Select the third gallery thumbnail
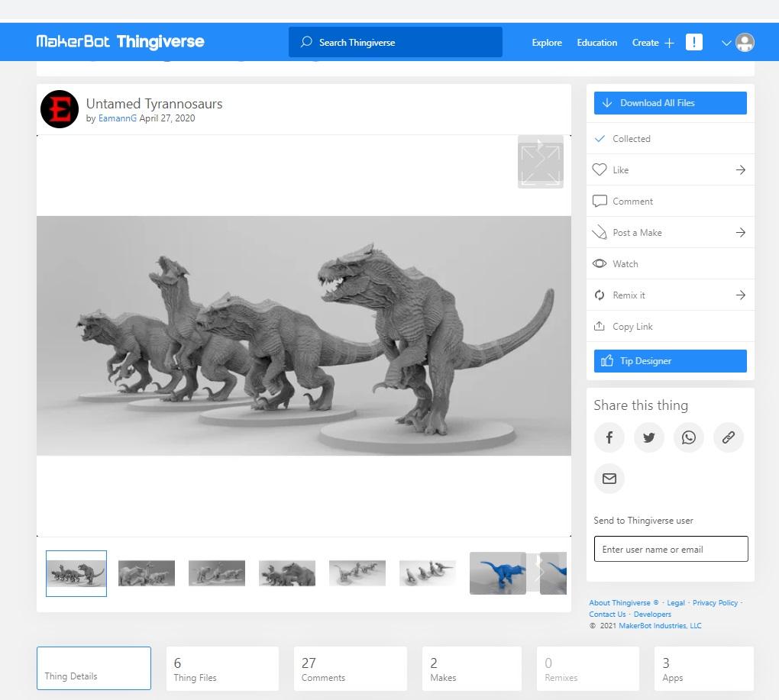779x700 pixels. (217, 573)
